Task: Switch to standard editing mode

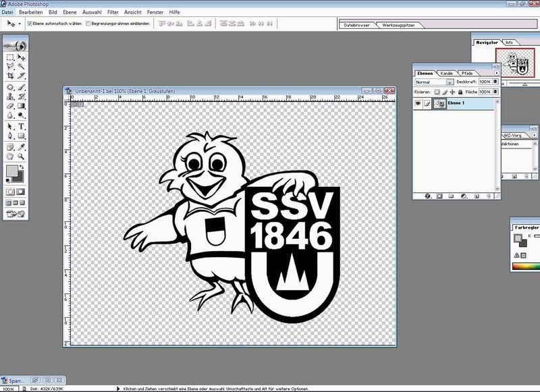Action: [11, 192]
